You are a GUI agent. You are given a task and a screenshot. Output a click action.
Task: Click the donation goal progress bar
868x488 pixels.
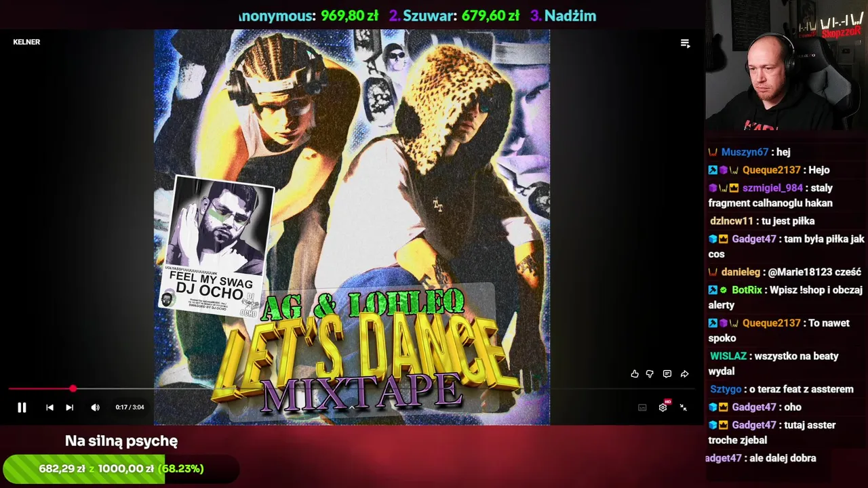coord(121,468)
